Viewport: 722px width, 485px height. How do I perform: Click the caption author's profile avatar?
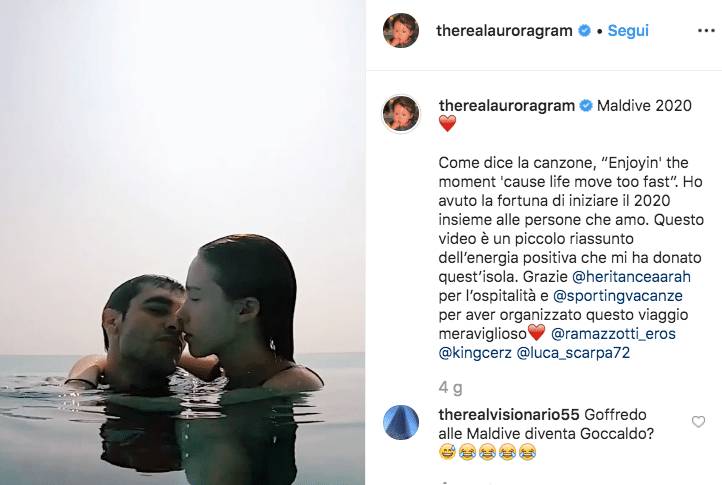click(x=401, y=113)
